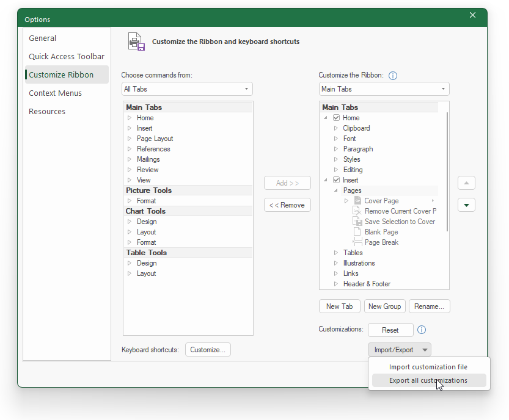509x420 pixels.
Task: Expand the Paragraph group
Action: click(x=336, y=149)
